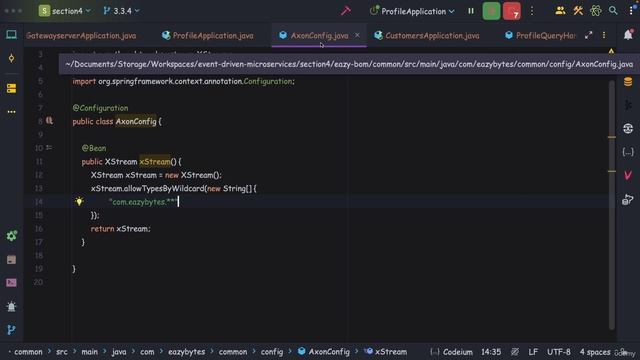Screen dimensions: 640x360
Task: Open the red V plugin panel
Action: 628,176
